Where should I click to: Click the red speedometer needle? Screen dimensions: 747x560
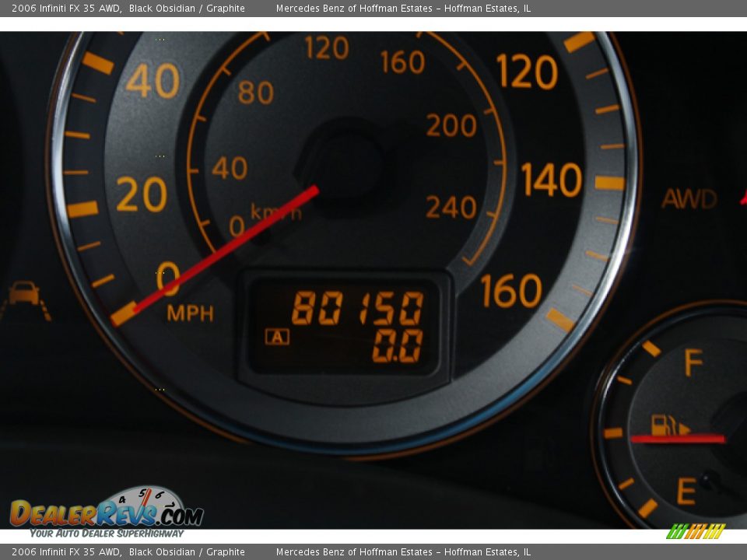pyautogui.click(x=226, y=249)
